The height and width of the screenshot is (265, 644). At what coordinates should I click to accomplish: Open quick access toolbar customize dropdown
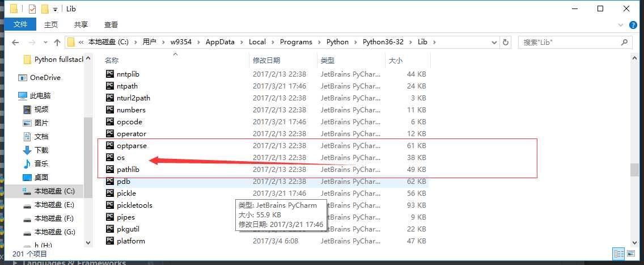(56, 9)
